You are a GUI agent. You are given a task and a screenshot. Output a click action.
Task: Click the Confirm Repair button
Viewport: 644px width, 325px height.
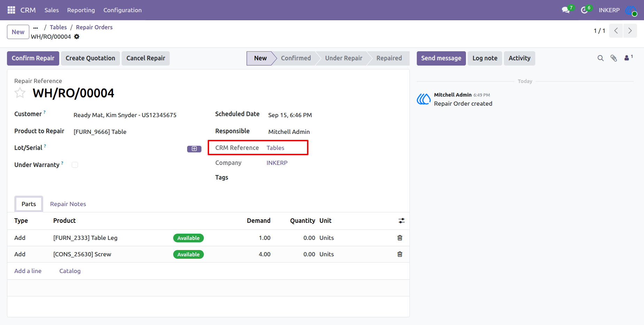tap(33, 58)
